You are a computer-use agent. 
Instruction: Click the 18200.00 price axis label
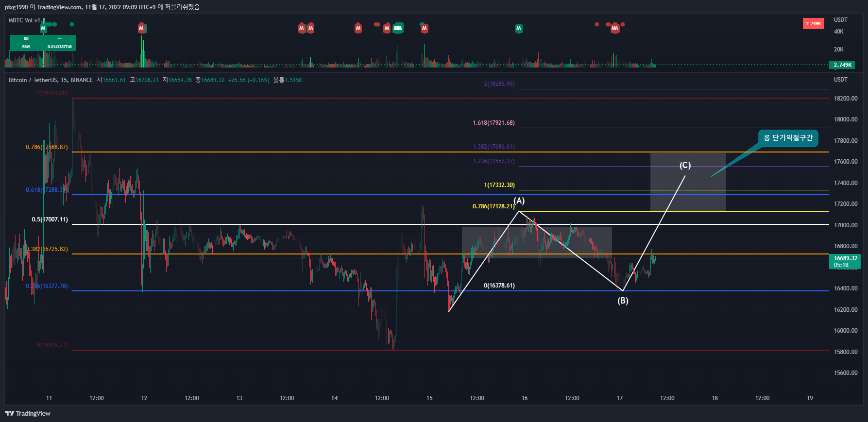[x=846, y=99]
